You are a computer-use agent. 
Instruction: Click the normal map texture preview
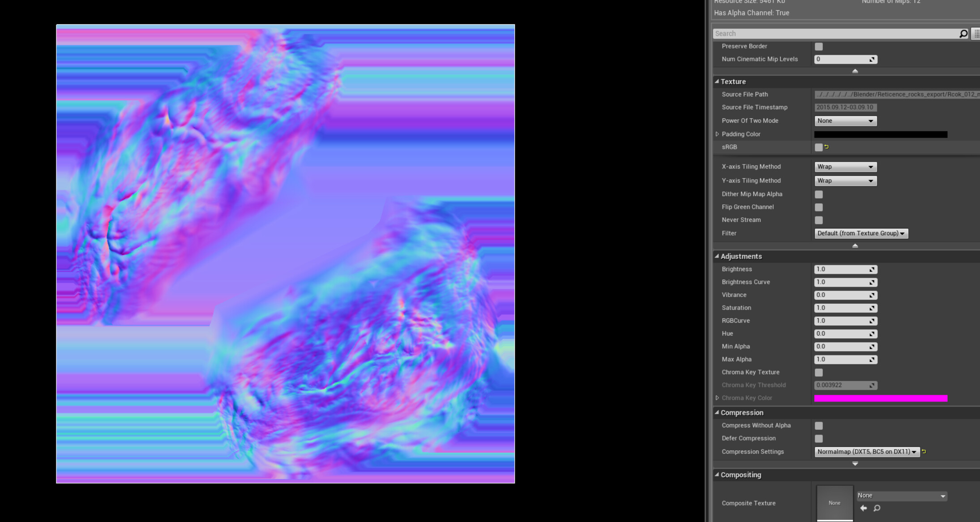pos(286,254)
